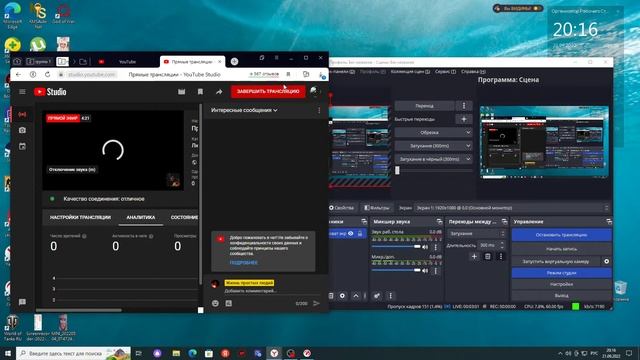
Task: Adjust the Mic/Aux volume slider
Action: pyautogui.click(x=396, y=270)
